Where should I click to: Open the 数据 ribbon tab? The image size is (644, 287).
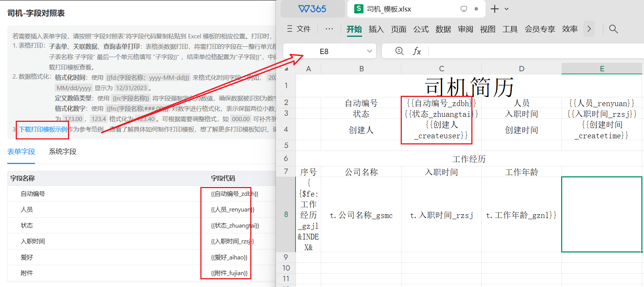pos(443,29)
